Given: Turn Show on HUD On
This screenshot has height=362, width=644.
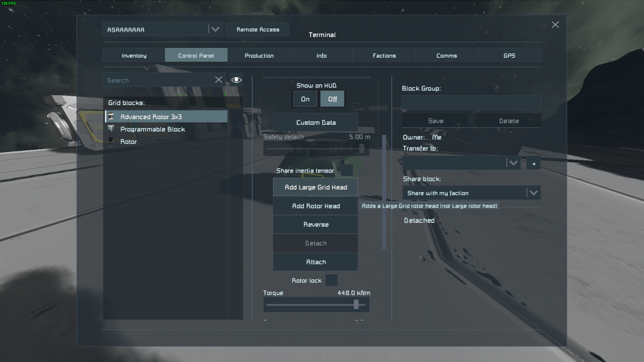Looking at the screenshot, I should [305, 99].
